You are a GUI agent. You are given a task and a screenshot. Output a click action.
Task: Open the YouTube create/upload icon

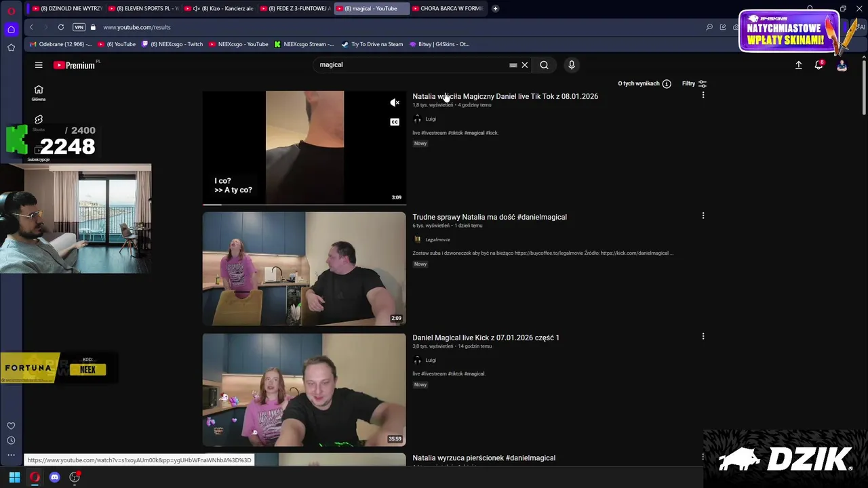pos(799,65)
